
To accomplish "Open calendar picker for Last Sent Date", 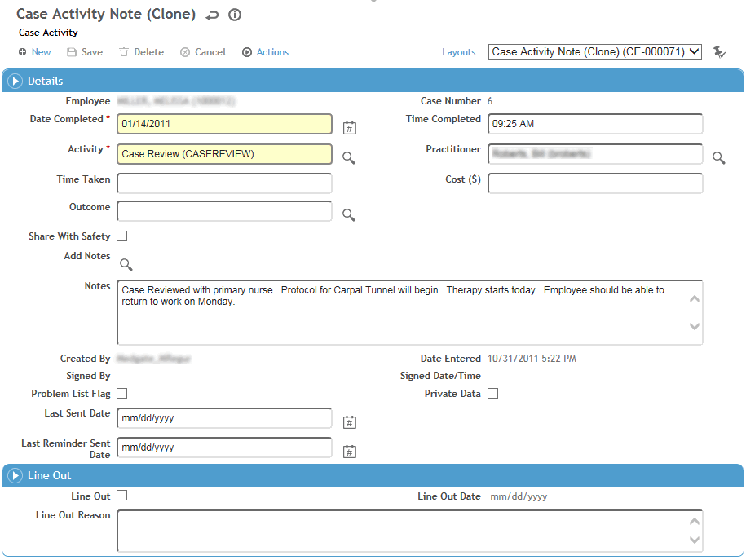I will [350, 421].
